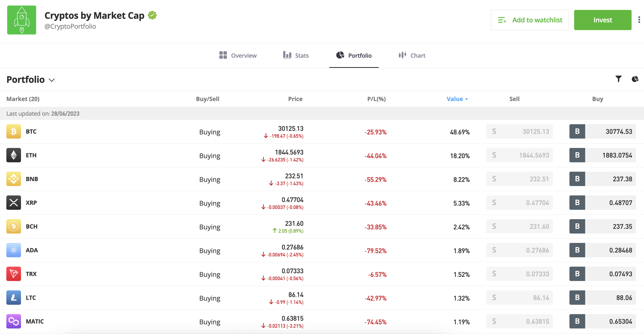Click the Cryptos by Market Cap title
The width and height of the screenshot is (644, 334).
point(94,15)
